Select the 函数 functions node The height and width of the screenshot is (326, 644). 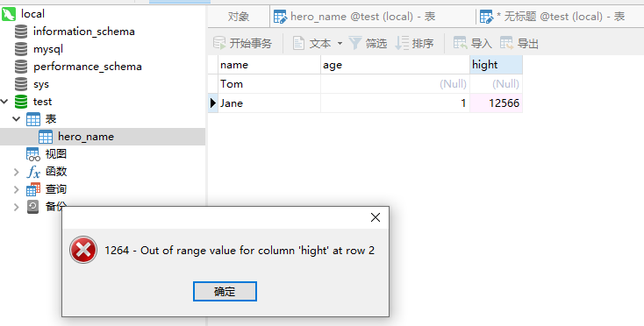coord(56,172)
